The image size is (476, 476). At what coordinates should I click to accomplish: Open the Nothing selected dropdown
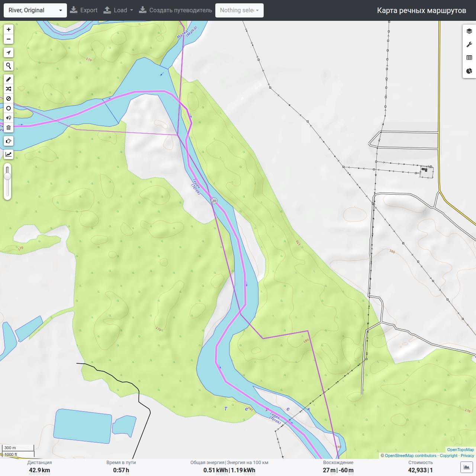[x=239, y=10]
